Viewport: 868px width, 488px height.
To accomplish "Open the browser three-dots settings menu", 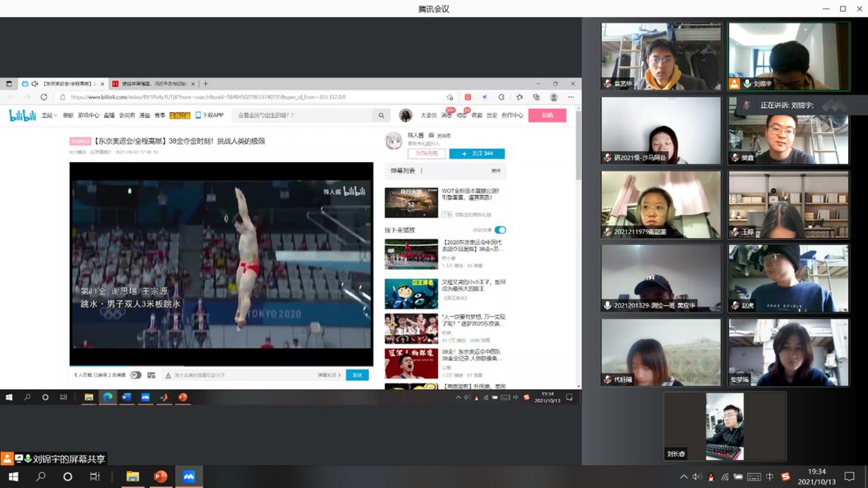I will pos(571,97).
